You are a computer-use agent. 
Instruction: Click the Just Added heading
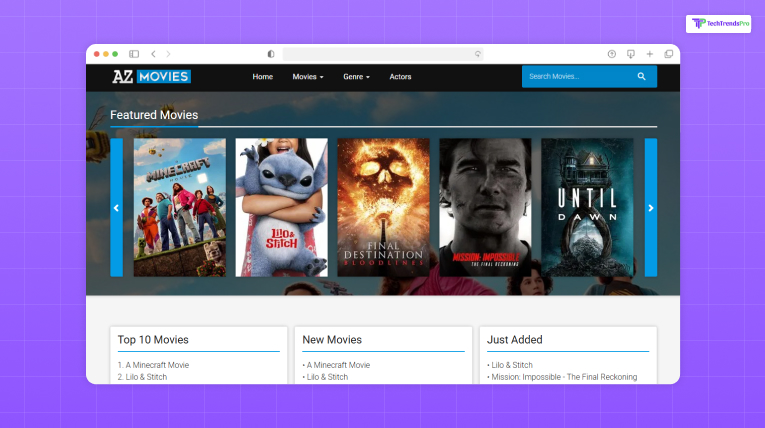(515, 340)
